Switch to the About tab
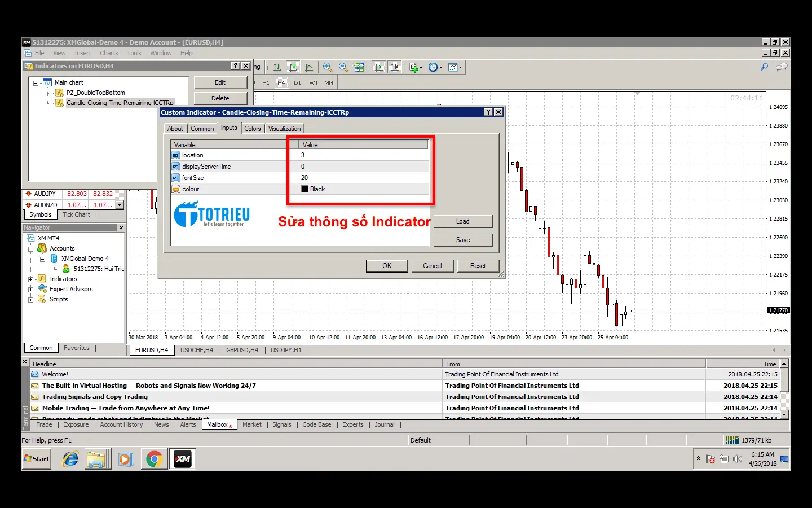 point(175,129)
